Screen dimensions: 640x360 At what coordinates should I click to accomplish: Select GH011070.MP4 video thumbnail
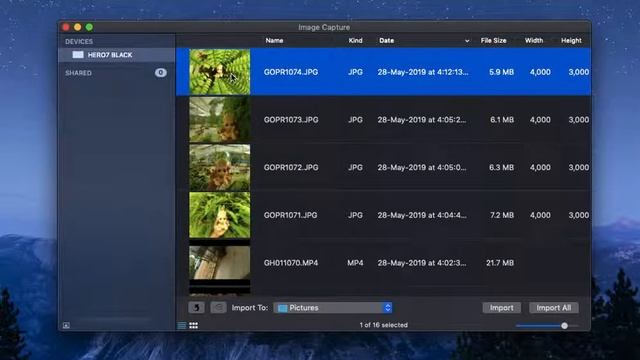pos(220,263)
